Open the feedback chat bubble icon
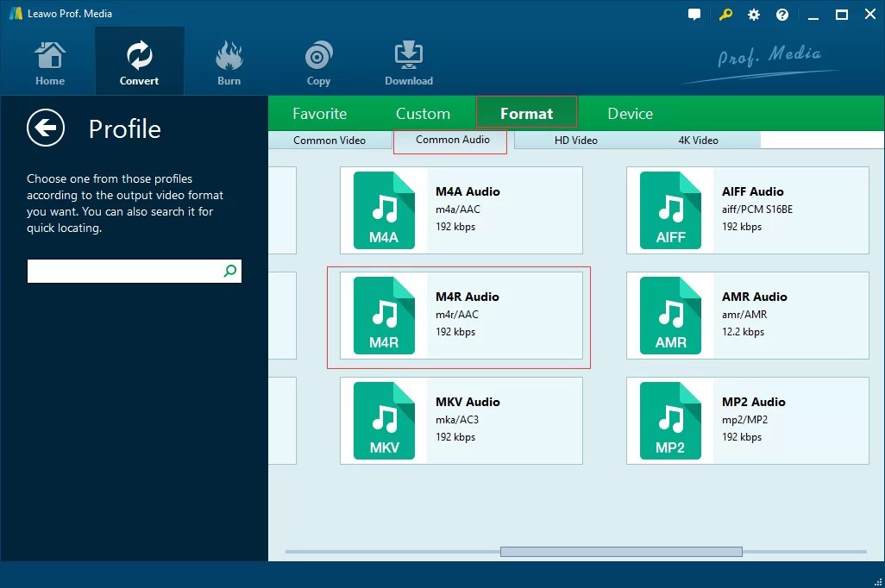 tap(694, 14)
